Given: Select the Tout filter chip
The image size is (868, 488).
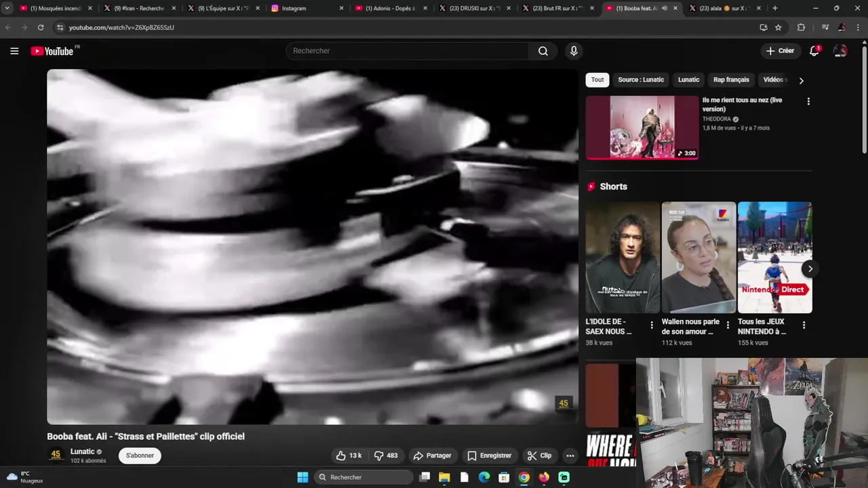Looking at the screenshot, I should coord(597,80).
